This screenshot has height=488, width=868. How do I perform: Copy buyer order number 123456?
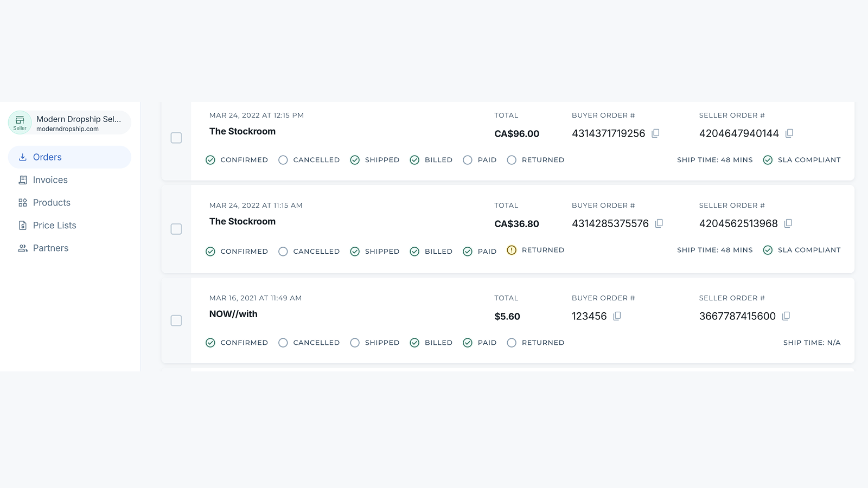click(x=617, y=316)
